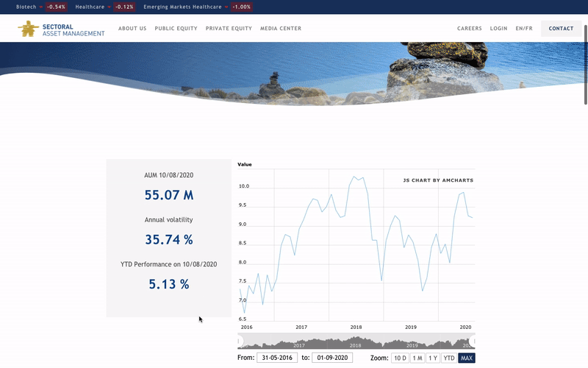Open the Careers page link
This screenshot has height=368, width=588.
click(470, 29)
